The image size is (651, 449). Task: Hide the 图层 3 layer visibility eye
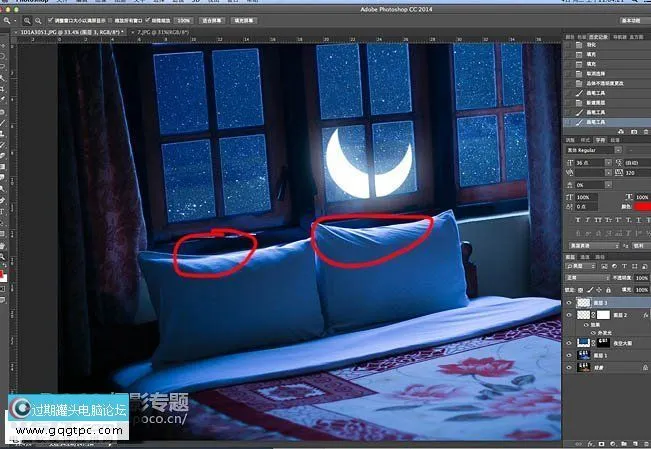click(x=569, y=301)
